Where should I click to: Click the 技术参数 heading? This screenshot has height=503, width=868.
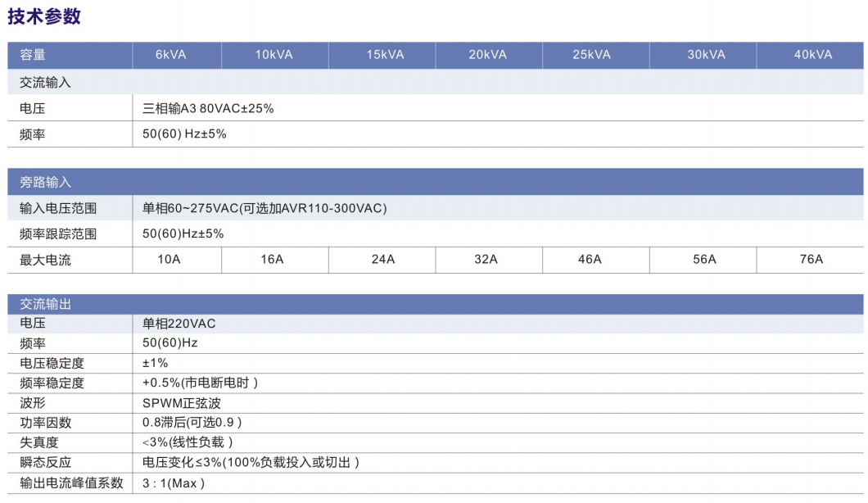click(x=44, y=16)
